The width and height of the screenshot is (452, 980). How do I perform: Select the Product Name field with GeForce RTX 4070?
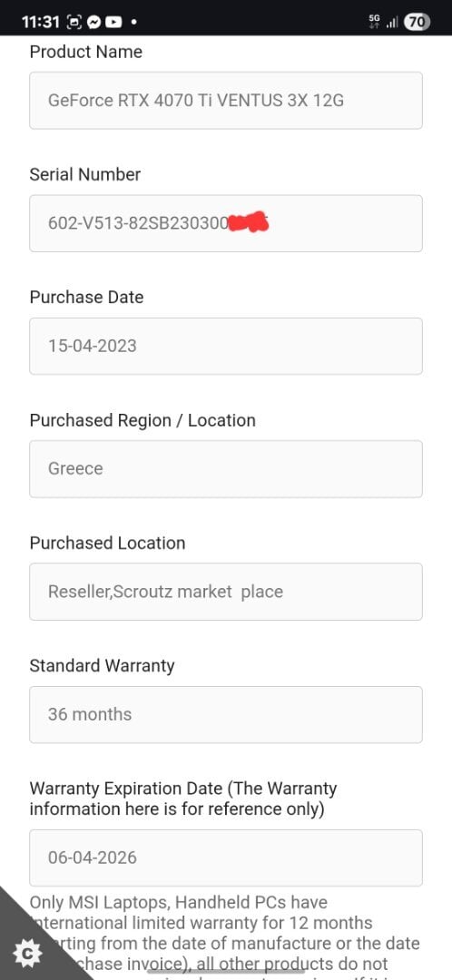click(226, 101)
